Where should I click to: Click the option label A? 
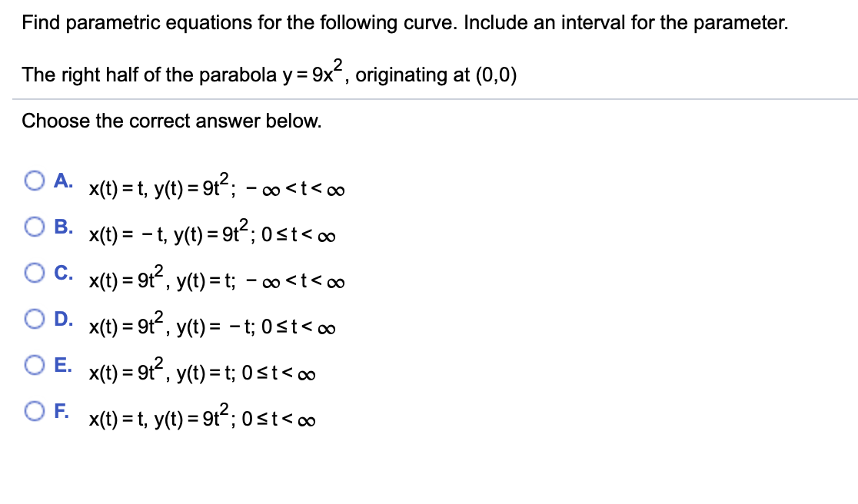pos(64,180)
